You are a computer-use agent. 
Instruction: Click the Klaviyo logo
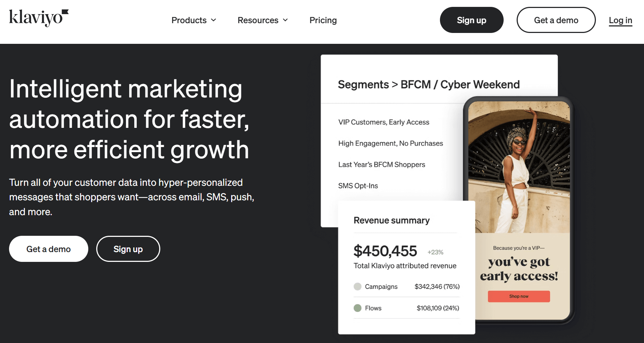[x=39, y=18]
